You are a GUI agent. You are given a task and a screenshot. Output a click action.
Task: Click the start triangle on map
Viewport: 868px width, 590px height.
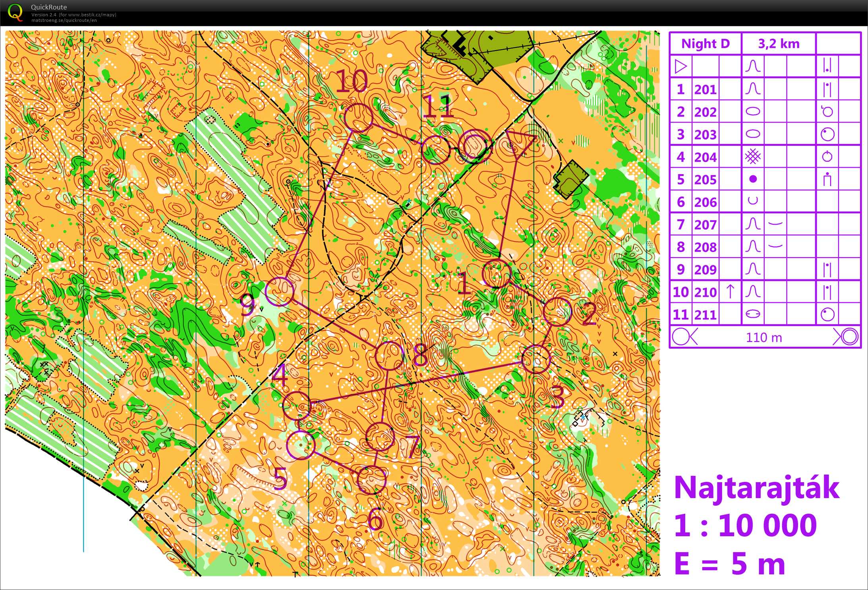(520, 142)
